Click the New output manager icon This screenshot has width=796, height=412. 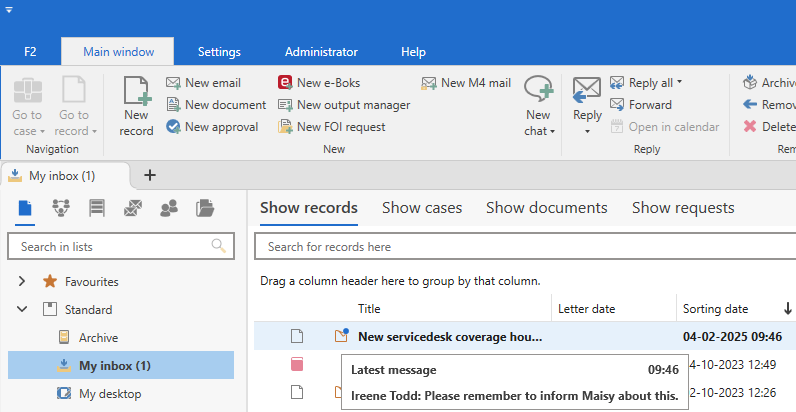(285, 105)
